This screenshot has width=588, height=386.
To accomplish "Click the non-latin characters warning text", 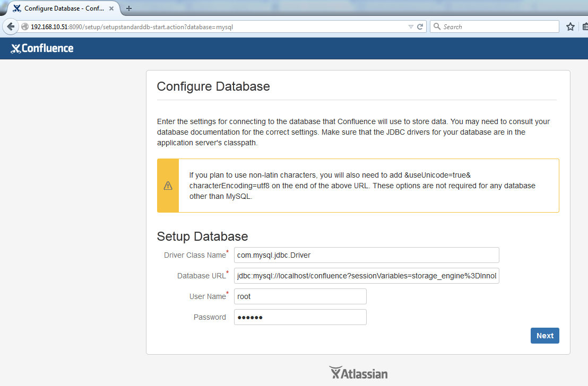I will pos(362,186).
